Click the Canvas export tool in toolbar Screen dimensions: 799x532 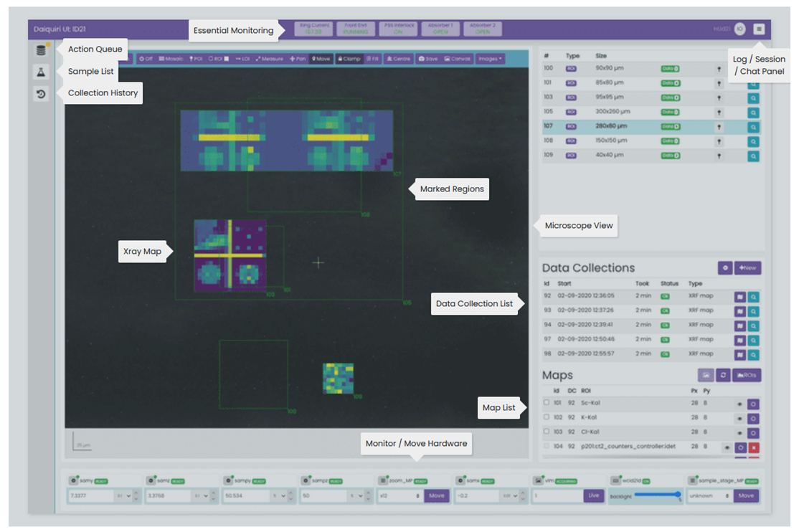pos(457,59)
